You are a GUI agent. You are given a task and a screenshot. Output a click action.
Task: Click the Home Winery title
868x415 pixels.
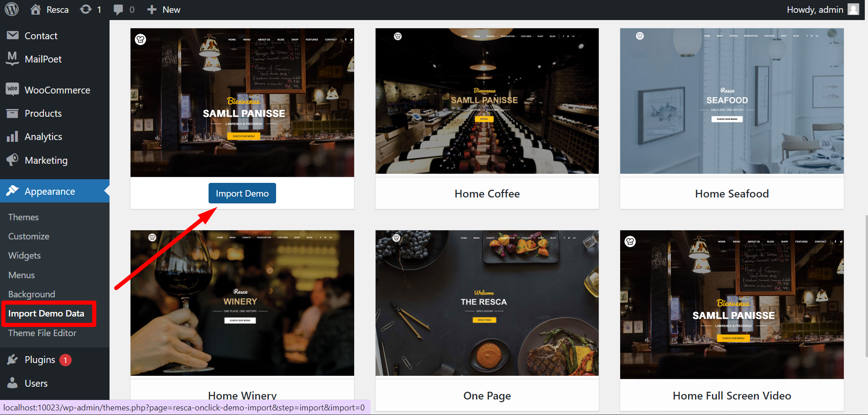pos(242,395)
